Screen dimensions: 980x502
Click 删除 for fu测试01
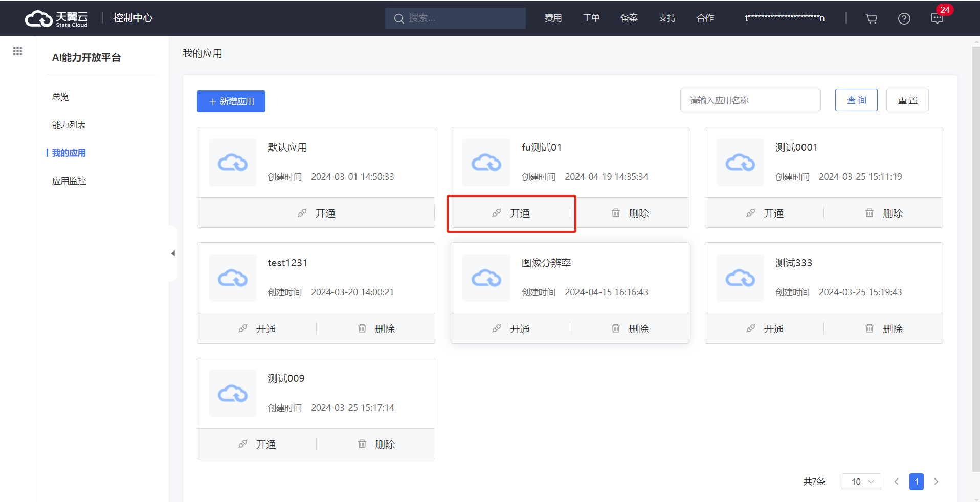tap(630, 213)
